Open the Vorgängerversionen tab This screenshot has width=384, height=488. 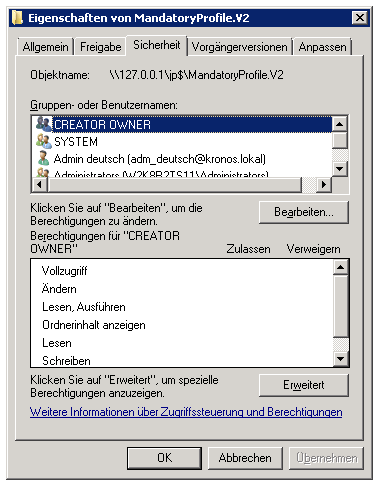(x=239, y=47)
